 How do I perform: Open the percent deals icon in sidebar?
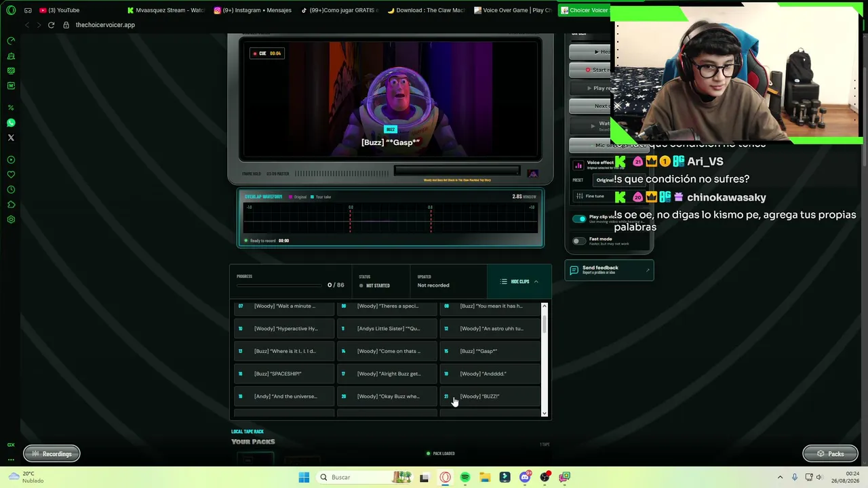[11, 108]
